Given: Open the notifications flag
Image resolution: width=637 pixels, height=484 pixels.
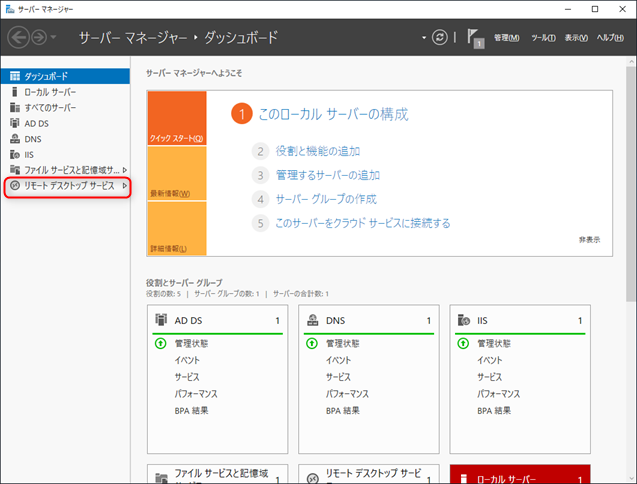Looking at the screenshot, I should (x=475, y=38).
